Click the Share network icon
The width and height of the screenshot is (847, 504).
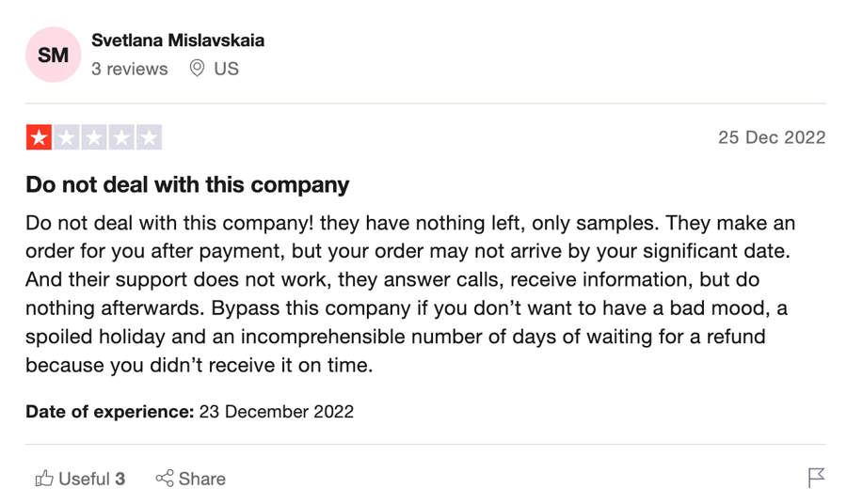(x=165, y=478)
